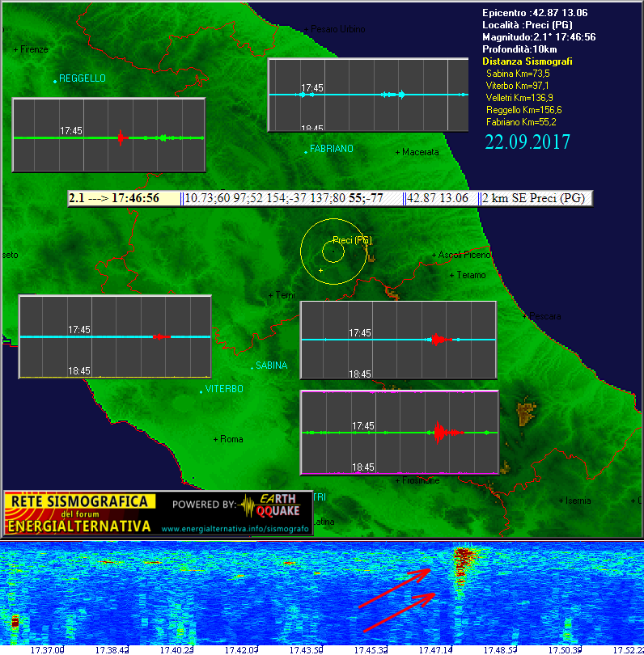Click the SABINA station label
644x655 pixels.
tap(271, 365)
